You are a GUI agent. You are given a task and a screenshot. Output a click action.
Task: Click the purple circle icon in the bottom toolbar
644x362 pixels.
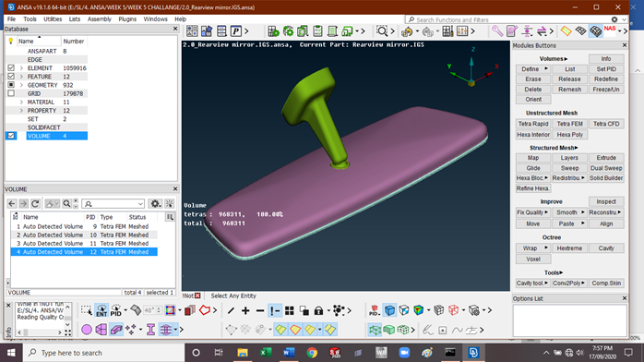coord(87,330)
